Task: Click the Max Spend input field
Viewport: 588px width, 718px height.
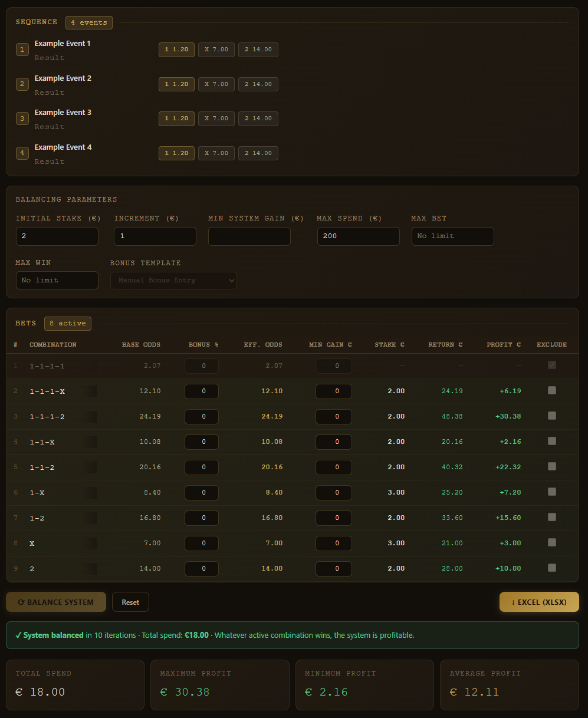Action: tap(359, 236)
